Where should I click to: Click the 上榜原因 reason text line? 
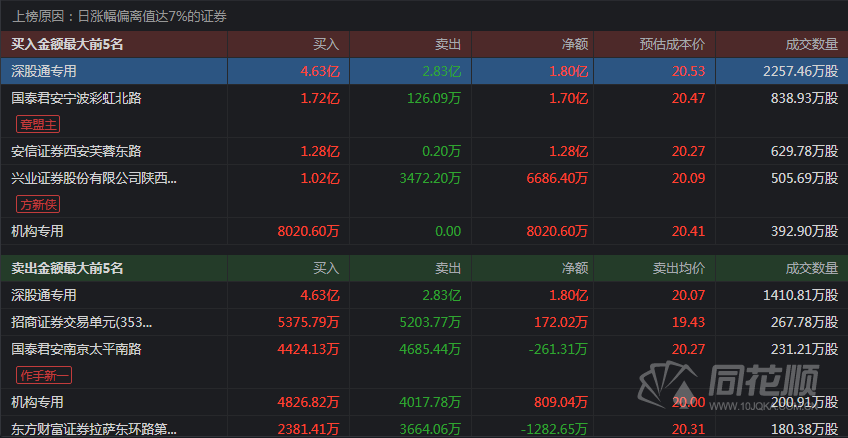[x=119, y=16]
